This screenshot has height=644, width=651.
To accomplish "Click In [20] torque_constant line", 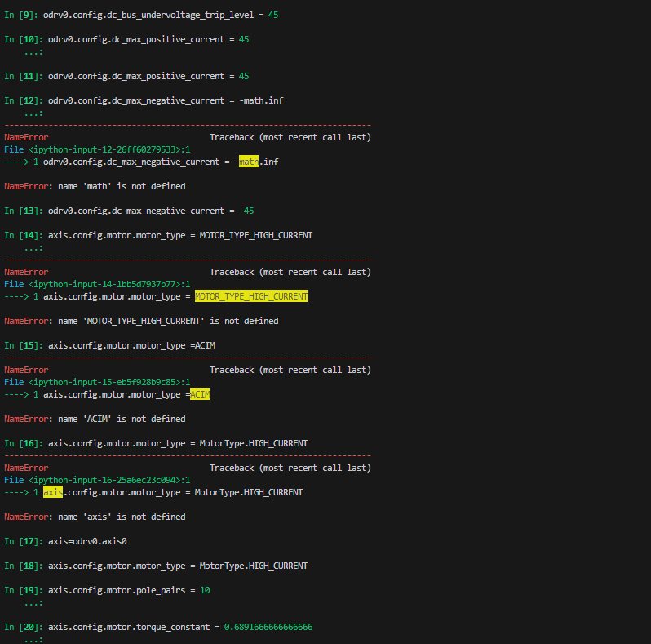I will pos(158,628).
